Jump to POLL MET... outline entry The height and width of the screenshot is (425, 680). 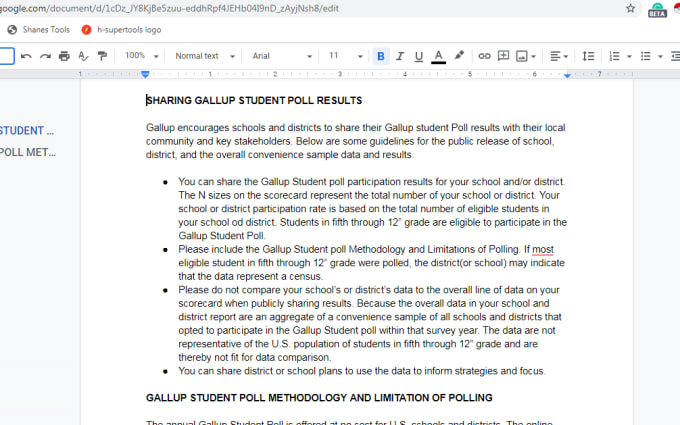(28, 152)
